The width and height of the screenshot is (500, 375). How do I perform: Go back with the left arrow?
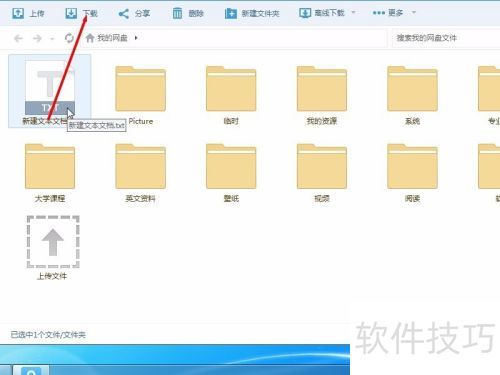(x=18, y=38)
